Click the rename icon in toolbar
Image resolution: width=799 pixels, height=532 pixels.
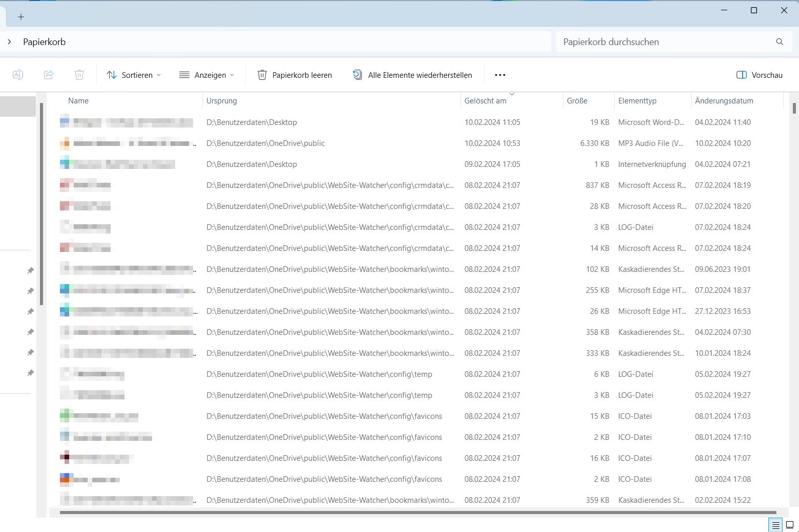(18, 75)
